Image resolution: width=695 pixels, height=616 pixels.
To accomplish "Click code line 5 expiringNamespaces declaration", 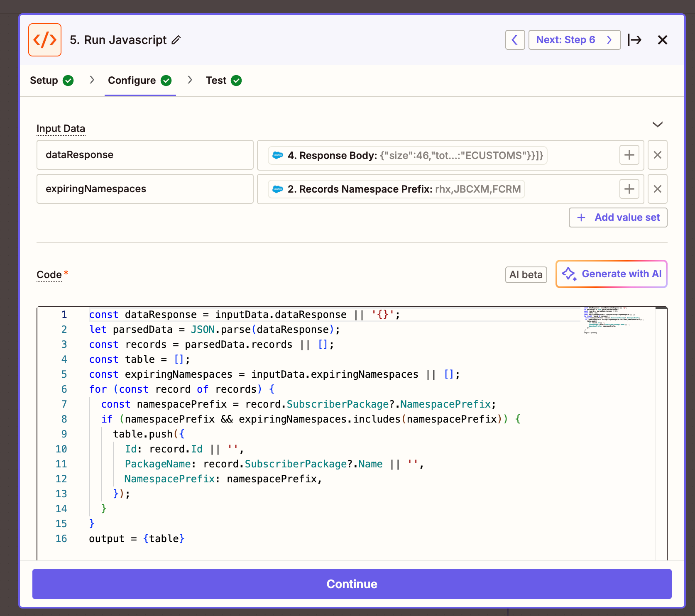I will 274,374.
